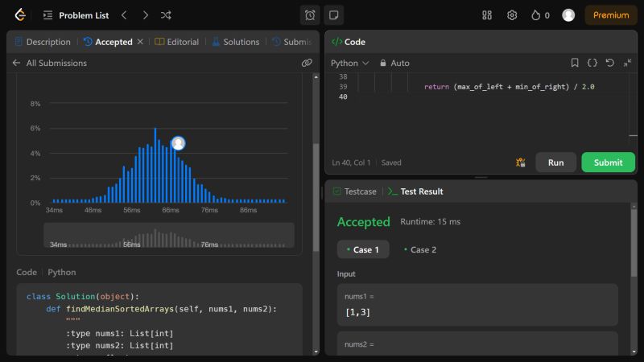Switch to the Editorial tab
This screenshot has width=644, height=362.
click(x=176, y=42)
